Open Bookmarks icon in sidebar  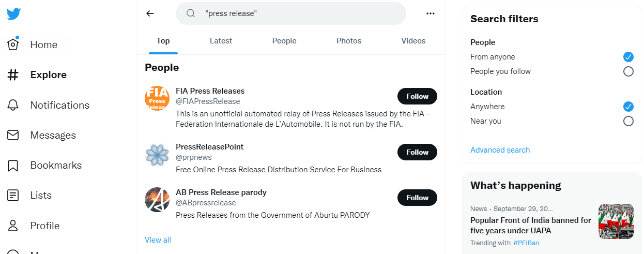pyautogui.click(x=13, y=166)
